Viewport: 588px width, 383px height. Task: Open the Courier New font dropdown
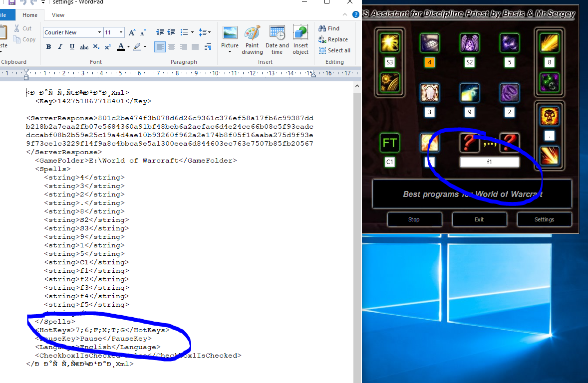99,32
